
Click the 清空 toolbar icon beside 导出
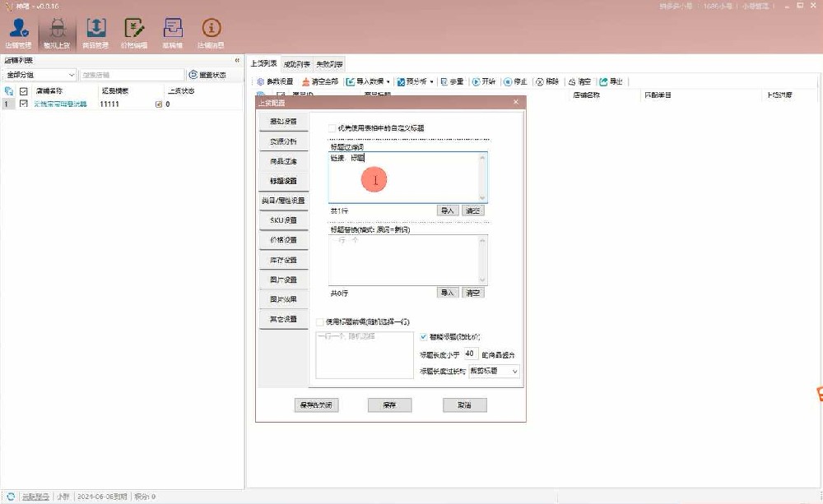(x=572, y=82)
